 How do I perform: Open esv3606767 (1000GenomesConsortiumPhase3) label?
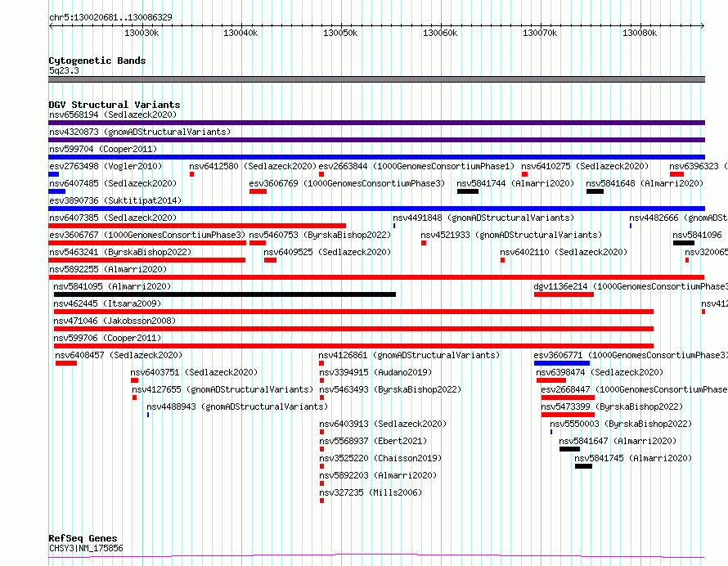point(147,235)
